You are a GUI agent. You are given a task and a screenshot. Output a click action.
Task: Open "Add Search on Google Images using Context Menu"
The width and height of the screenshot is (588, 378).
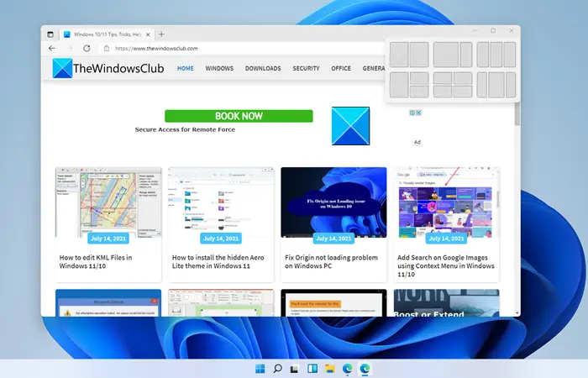(x=446, y=266)
